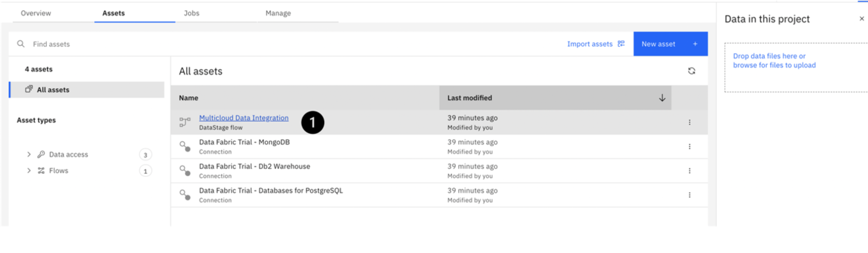This screenshot has height=253, width=868.
Task: Close the Data in this project panel
Action: click(x=862, y=18)
